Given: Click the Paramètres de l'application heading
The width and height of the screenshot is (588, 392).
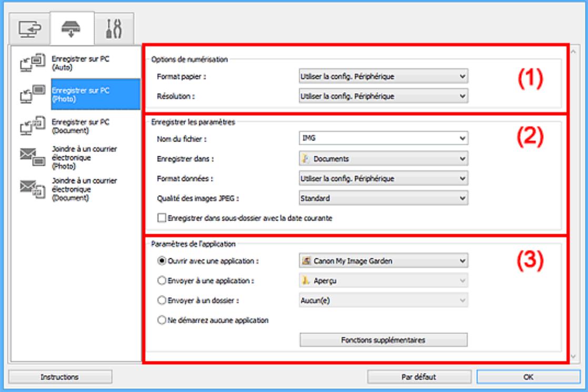Looking at the screenshot, I should [x=193, y=244].
